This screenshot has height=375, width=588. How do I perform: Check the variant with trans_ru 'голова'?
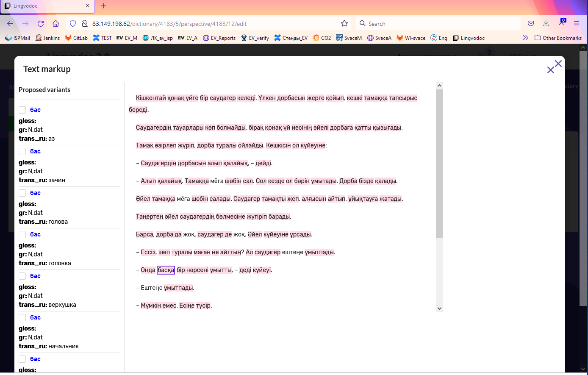[22, 192]
